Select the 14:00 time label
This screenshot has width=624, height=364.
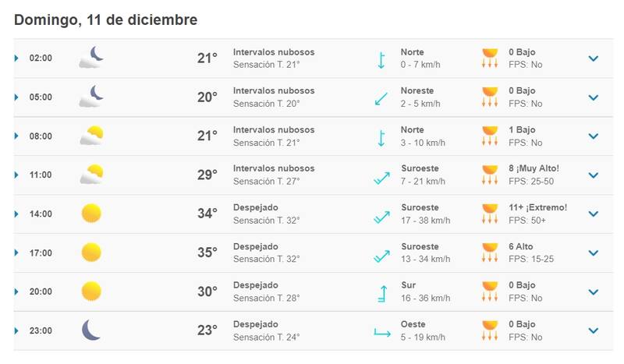point(41,214)
